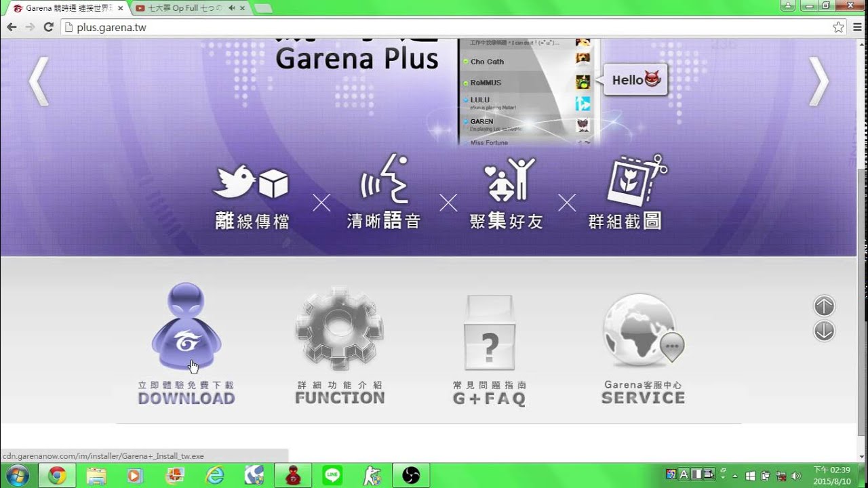Screen dimensions: 868x488
Task: Click the G+FAQ text link
Action: pyautogui.click(x=490, y=399)
